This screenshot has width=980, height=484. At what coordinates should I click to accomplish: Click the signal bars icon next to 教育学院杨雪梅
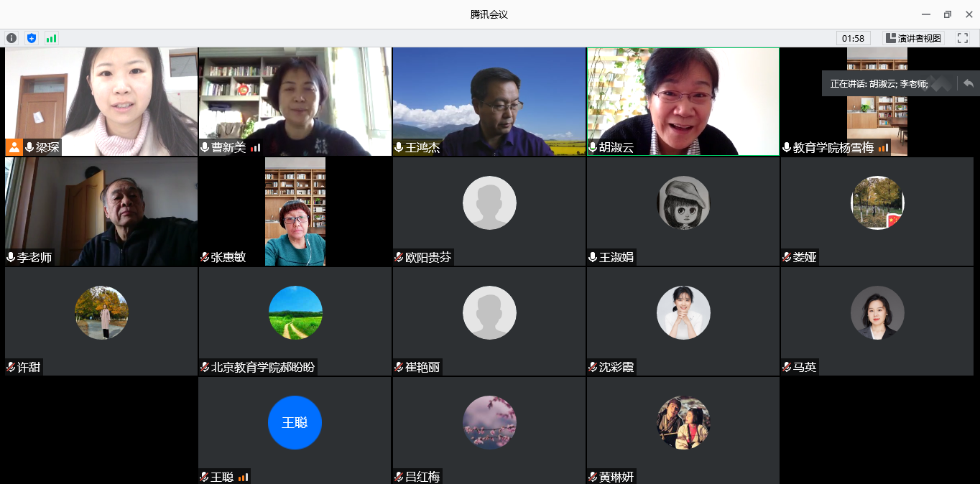883,148
